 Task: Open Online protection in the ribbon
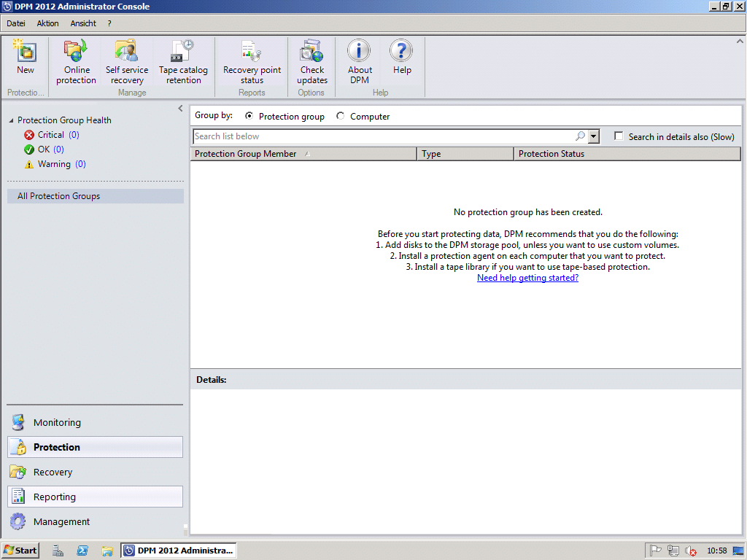76,62
